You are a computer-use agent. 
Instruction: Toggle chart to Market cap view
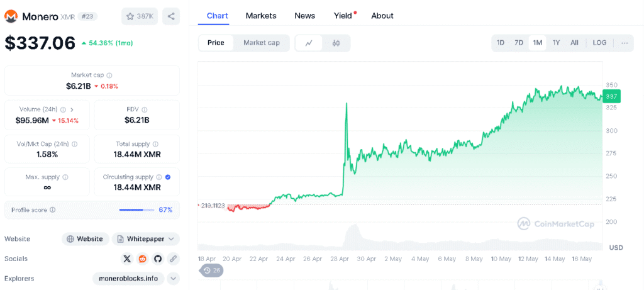click(x=262, y=43)
